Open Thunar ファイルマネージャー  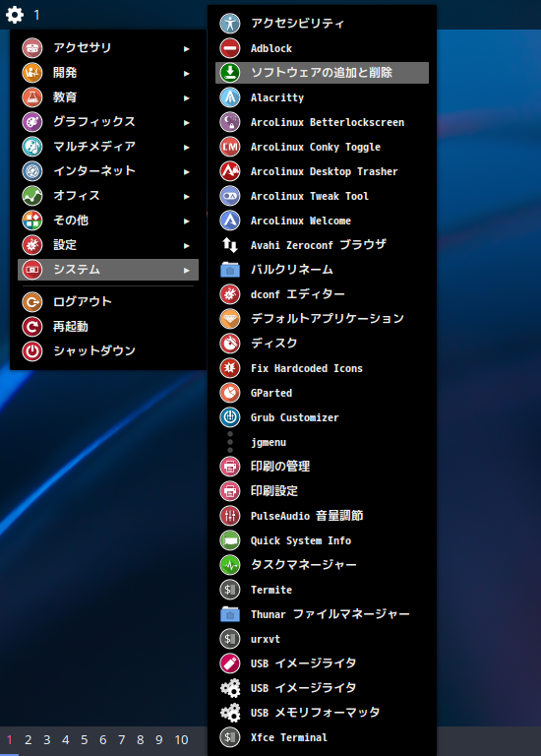click(x=322, y=614)
